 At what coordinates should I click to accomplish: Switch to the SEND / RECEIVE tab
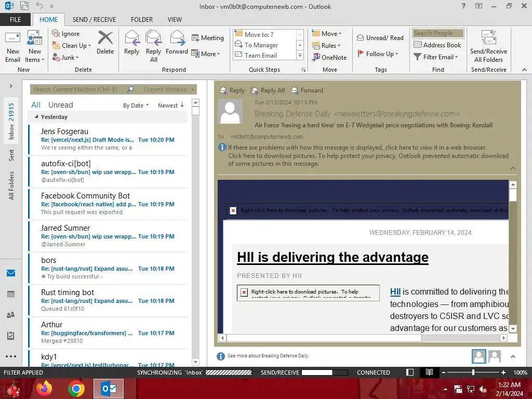(94, 20)
